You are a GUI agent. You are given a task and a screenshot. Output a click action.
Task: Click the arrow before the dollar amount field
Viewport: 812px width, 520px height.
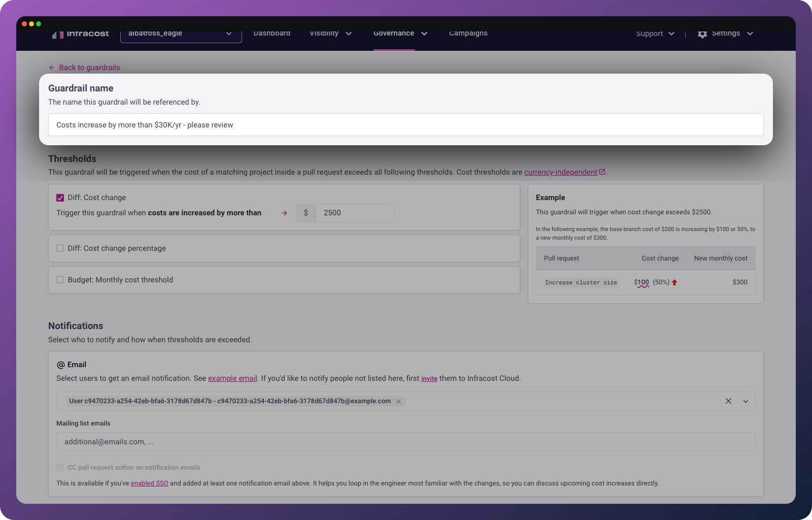(x=284, y=213)
